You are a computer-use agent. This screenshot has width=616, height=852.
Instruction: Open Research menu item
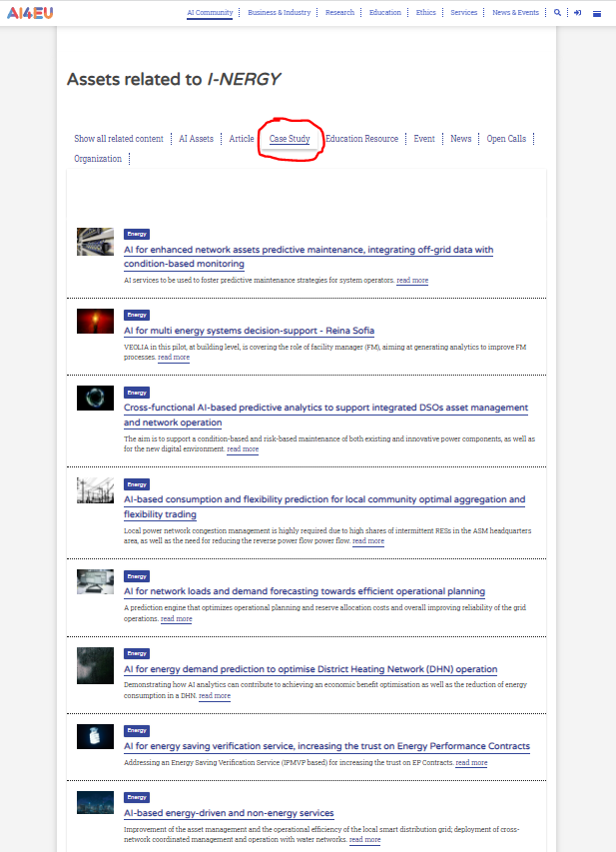click(x=340, y=13)
